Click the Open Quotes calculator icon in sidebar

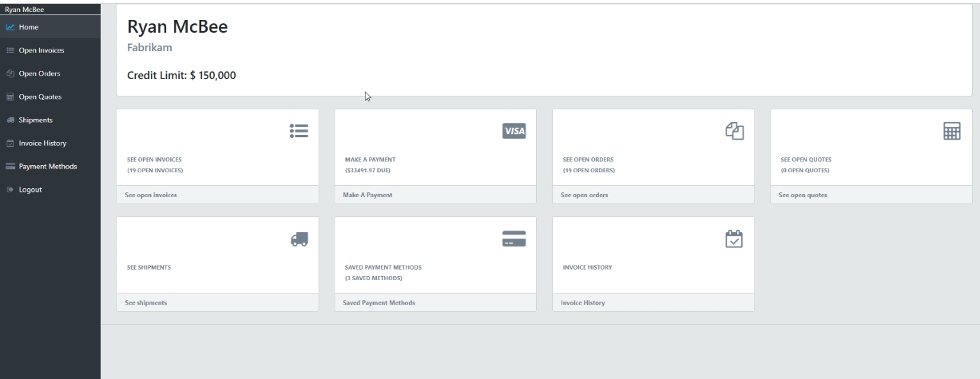10,97
